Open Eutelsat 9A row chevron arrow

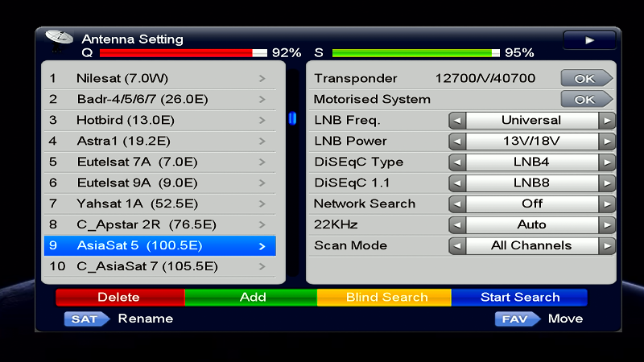(x=262, y=183)
